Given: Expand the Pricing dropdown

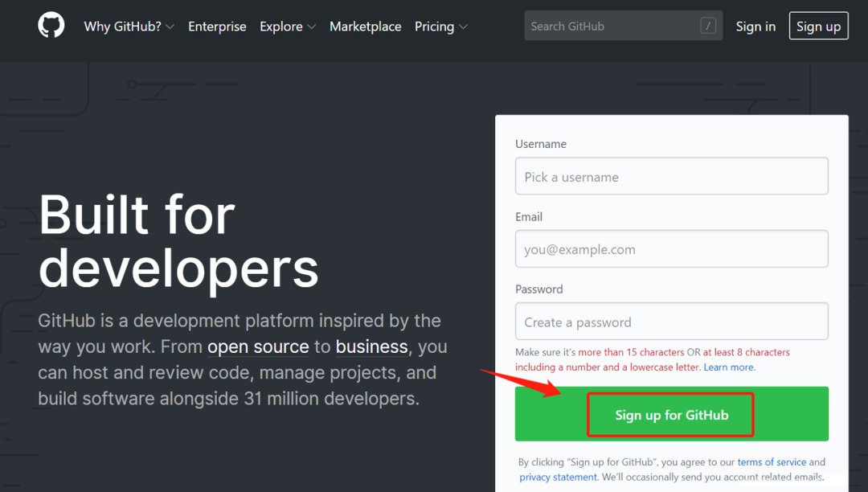Looking at the screenshot, I should 440,27.
